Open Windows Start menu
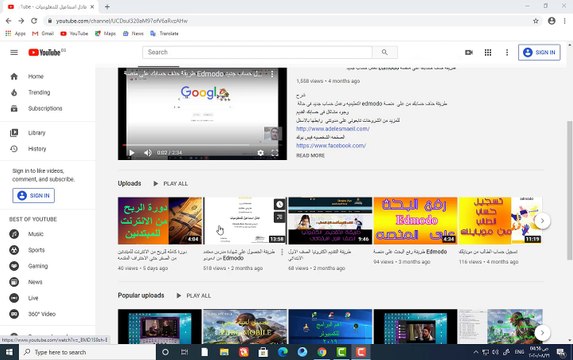Image resolution: width=573 pixels, height=360 pixels. coord(9,352)
